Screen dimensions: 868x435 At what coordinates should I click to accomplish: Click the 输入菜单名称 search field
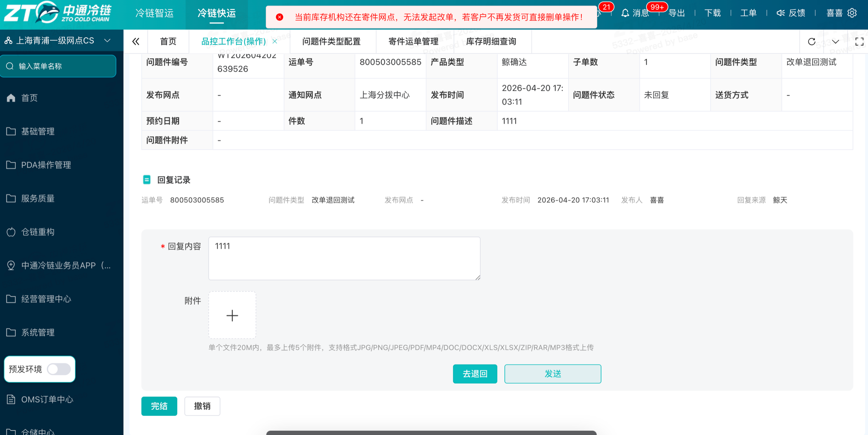coord(58,66)
